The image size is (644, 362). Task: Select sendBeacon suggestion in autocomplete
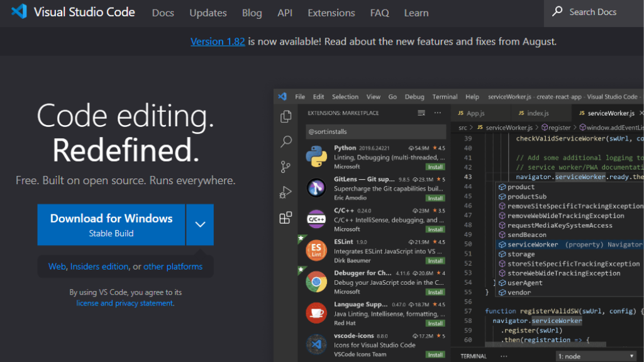tap(569, 235)
